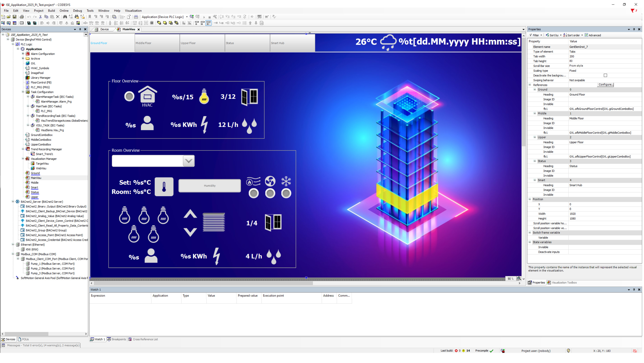This screenshot has width=644, height=363.
Task: Switch to the Breakpoints tab
Action: pyautogui.click(x=117, y=339)
